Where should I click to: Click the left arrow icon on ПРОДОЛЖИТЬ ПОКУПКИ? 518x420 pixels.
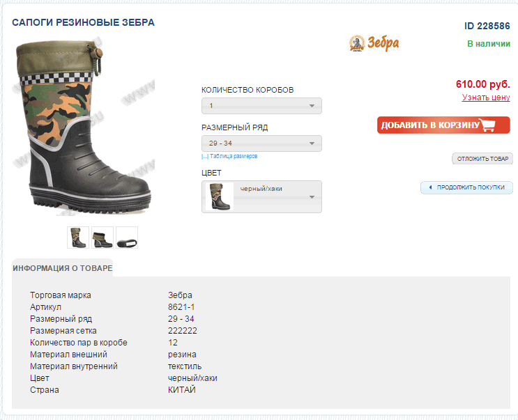pyautogui.click(x=430, y=187)
